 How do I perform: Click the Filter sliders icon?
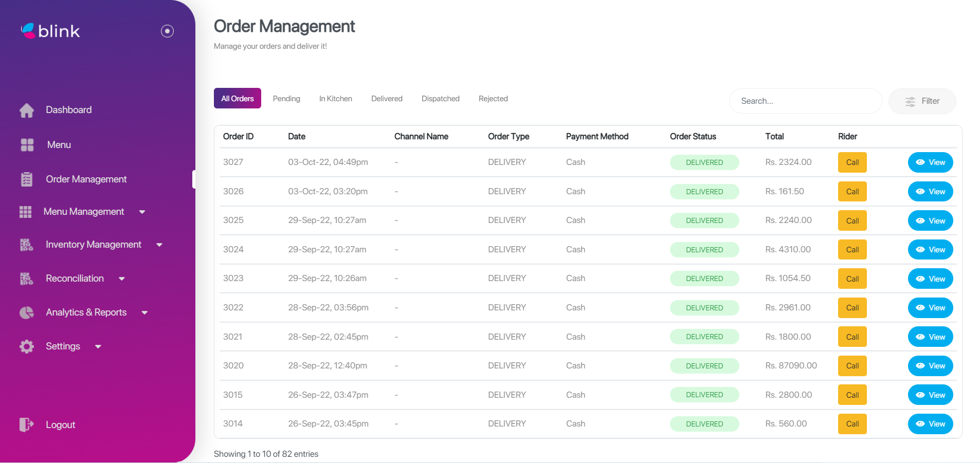point(910,101)
